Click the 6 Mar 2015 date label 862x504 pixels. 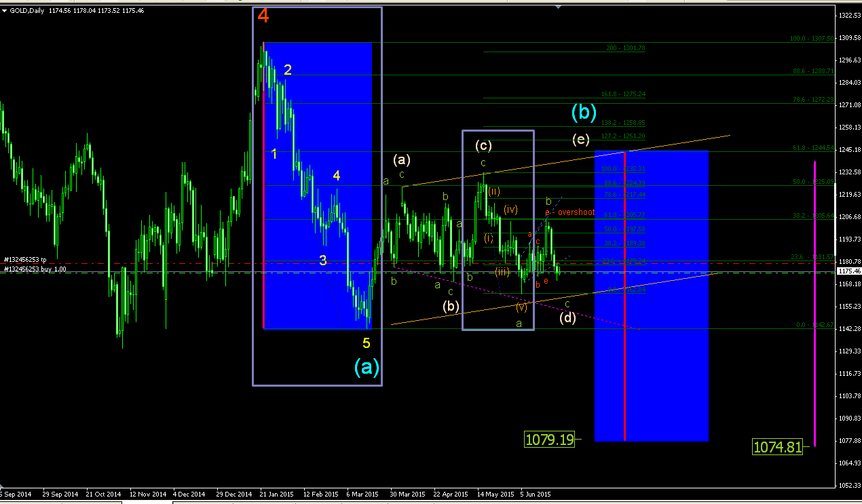362,494
